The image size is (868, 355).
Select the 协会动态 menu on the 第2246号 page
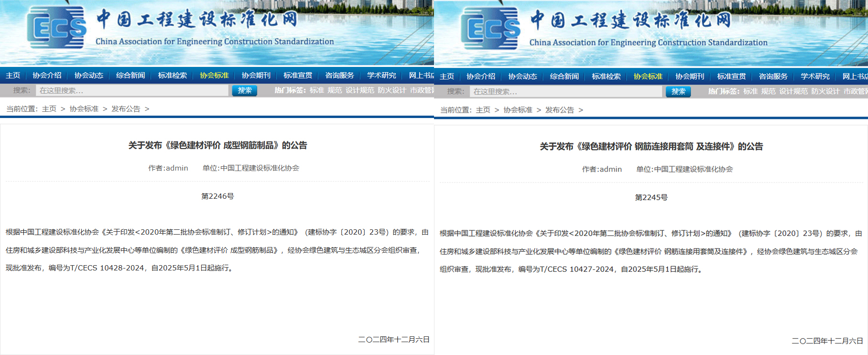pyautogui.click(x=89, y=75)
